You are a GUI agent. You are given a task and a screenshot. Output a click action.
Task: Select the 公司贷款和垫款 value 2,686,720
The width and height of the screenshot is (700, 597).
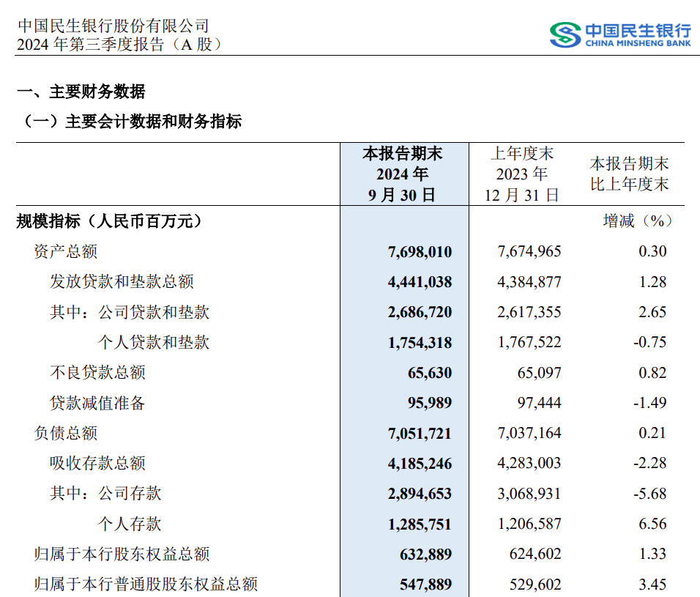pyautogui.click(x=420, y=312)
